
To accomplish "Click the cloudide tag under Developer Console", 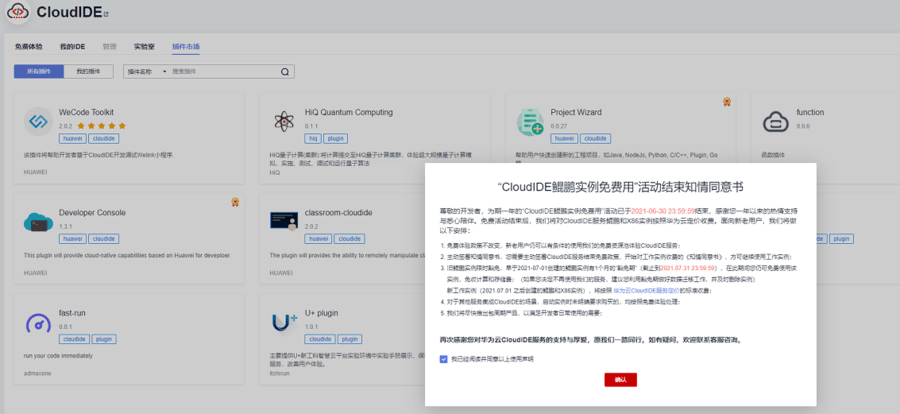I will coord(104,239).
